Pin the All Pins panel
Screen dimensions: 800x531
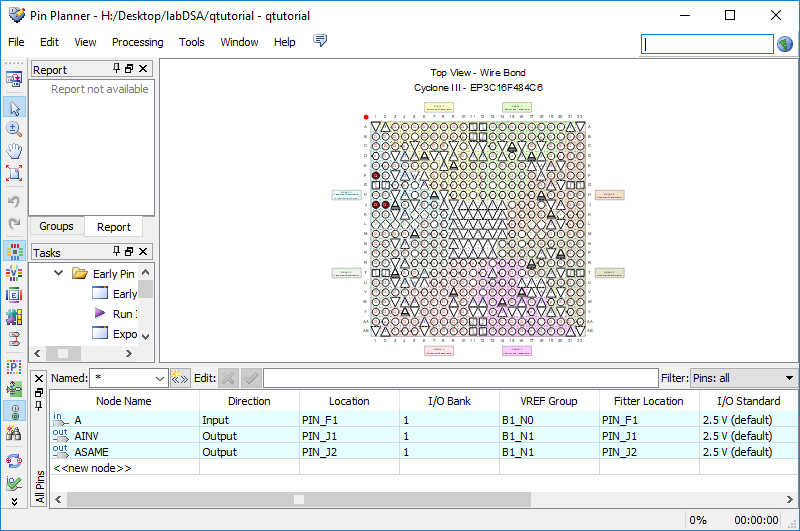click(39, 406)
